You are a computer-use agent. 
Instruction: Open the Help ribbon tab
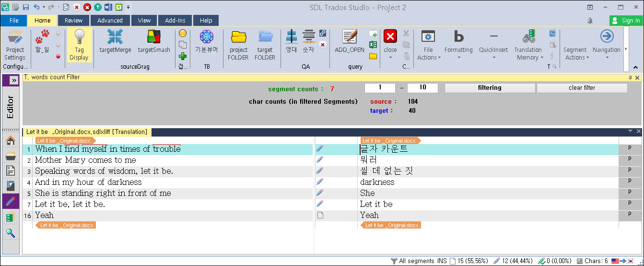click(x=206, y=20)
